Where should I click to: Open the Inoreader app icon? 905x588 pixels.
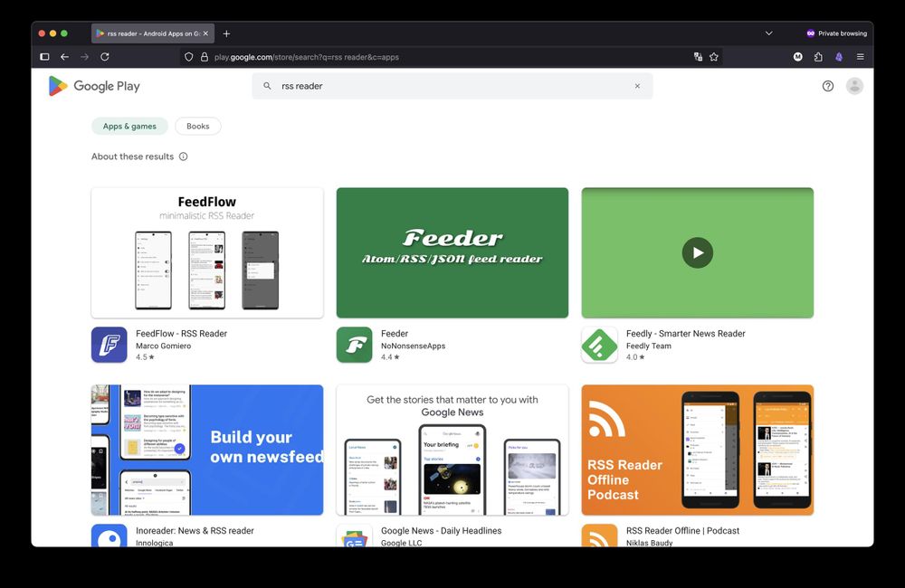click(x=110, y=536)
